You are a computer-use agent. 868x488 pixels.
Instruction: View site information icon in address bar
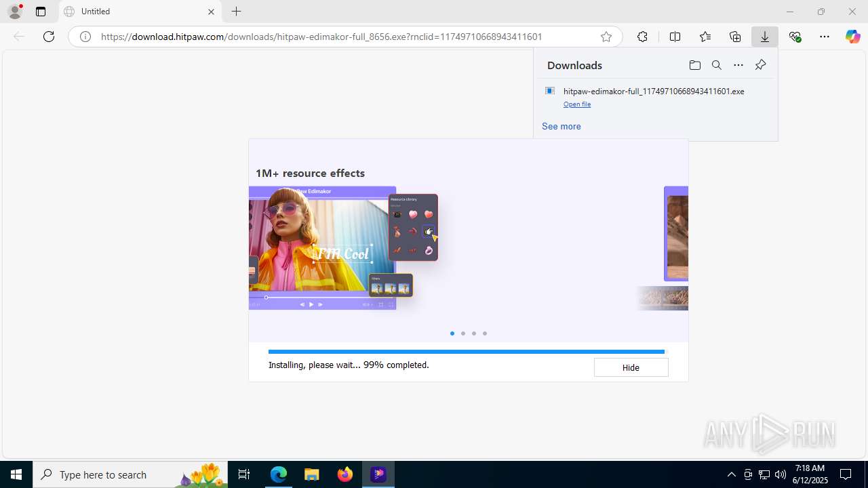point(85,37)
